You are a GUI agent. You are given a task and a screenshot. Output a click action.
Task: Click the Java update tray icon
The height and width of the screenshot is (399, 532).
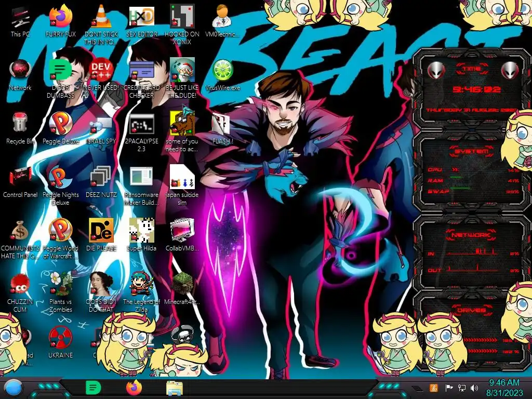(x=434, y=388)
